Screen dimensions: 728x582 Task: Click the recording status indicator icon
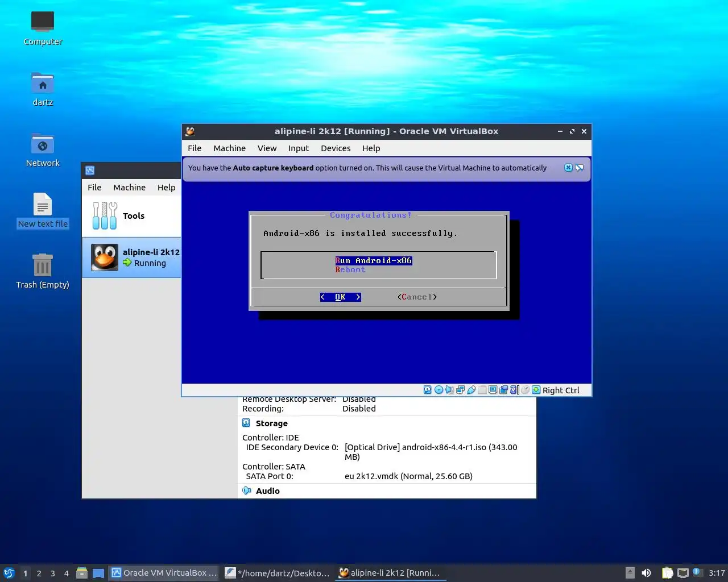point(503,390)
